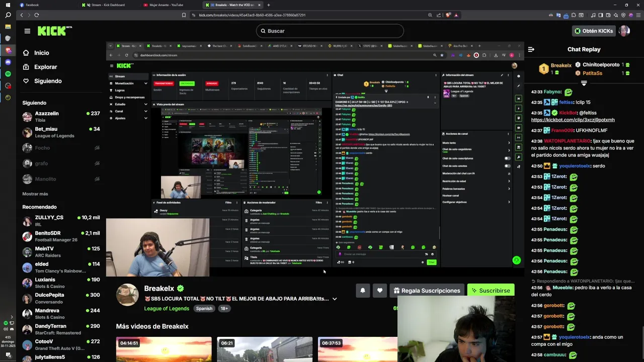Focus the Buscar search field
Image resolution: width=644 pixels, height=362 pixels.
[330, 31]
